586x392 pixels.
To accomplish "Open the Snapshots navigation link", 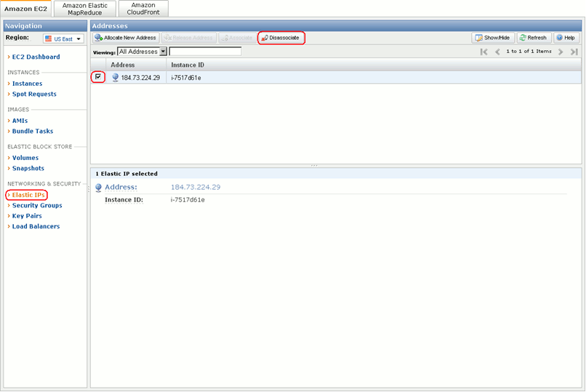I will click(28, 168).
